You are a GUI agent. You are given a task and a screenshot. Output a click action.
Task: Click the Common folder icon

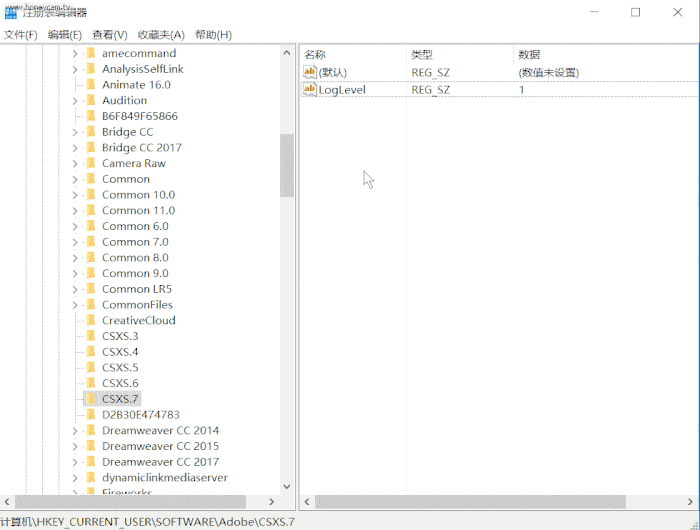click(x=91, y=179)
